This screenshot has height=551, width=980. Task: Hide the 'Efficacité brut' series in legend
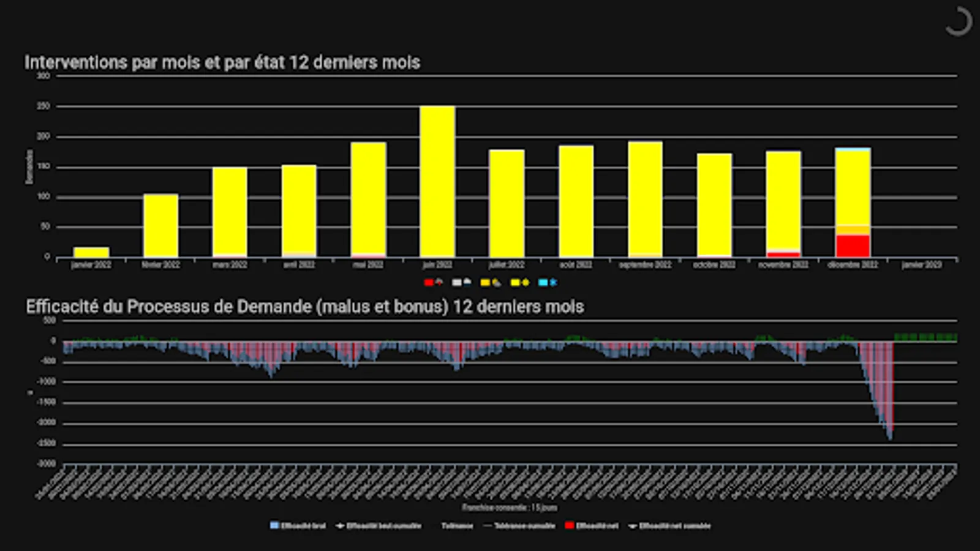[x=298, y=525]
